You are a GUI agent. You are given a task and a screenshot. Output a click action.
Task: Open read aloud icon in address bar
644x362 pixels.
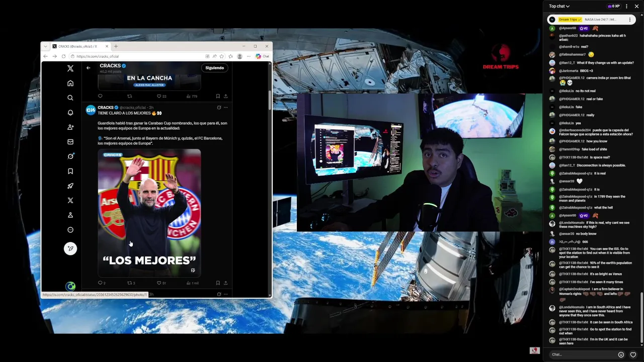coord(214,56)
